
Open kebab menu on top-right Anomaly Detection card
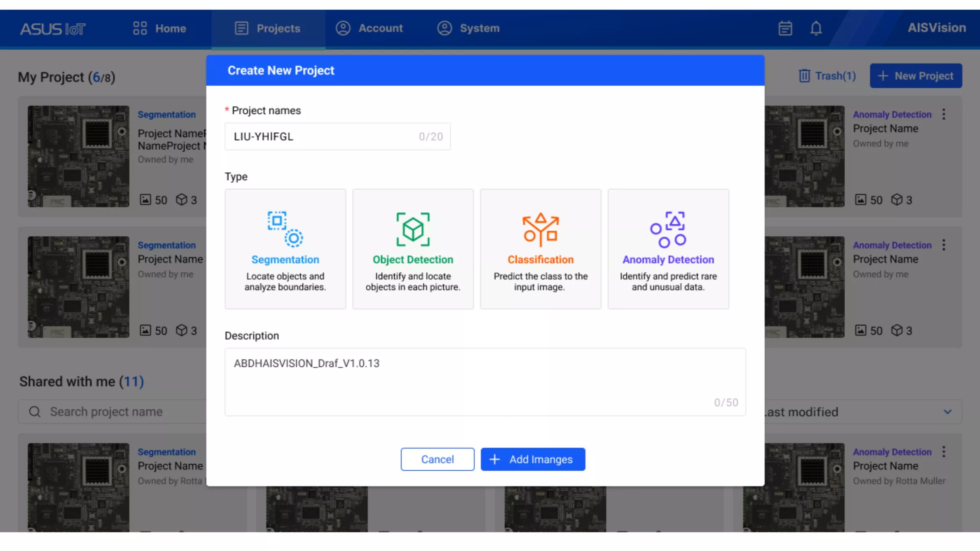click(x=943, y=114)
